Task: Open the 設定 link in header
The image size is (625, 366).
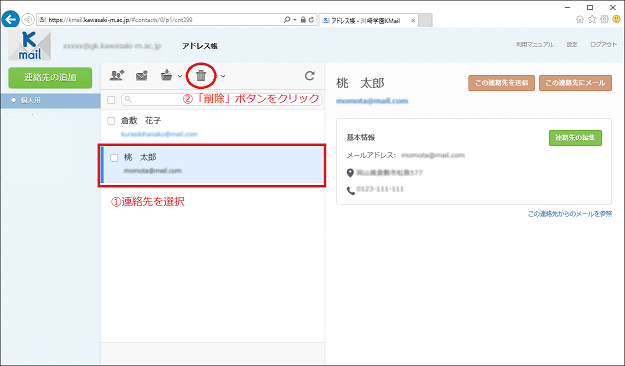Action: 572,45
